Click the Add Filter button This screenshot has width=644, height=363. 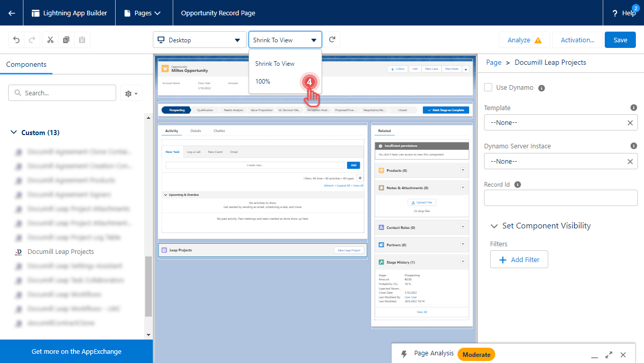tap(519, 260)
